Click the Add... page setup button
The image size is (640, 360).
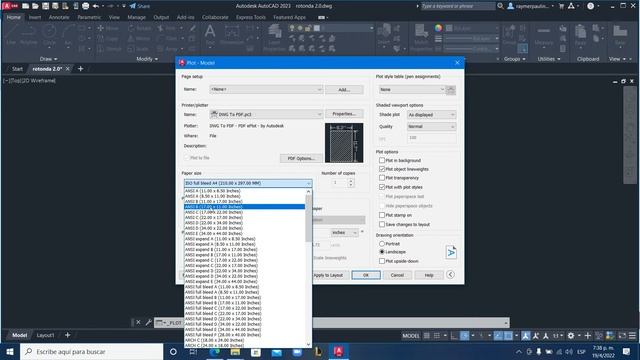coord(344,89)
